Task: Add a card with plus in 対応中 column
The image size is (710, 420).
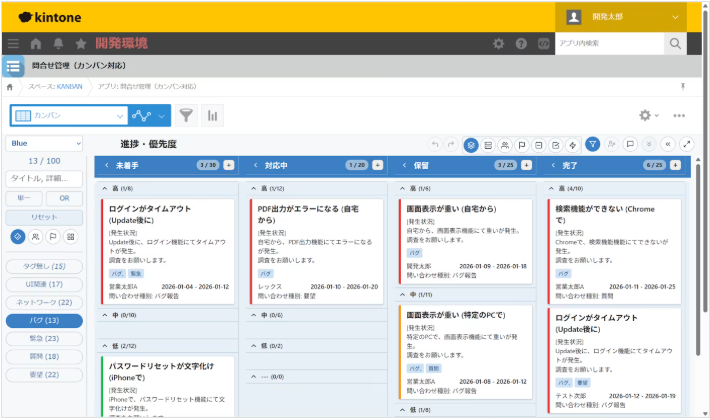Action: (378, 165)
